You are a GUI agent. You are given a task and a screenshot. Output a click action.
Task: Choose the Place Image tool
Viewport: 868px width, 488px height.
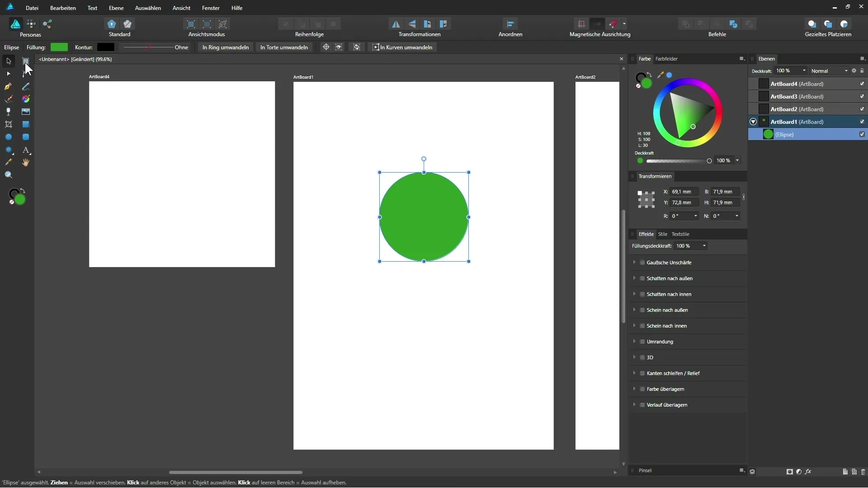click(26, 112)
